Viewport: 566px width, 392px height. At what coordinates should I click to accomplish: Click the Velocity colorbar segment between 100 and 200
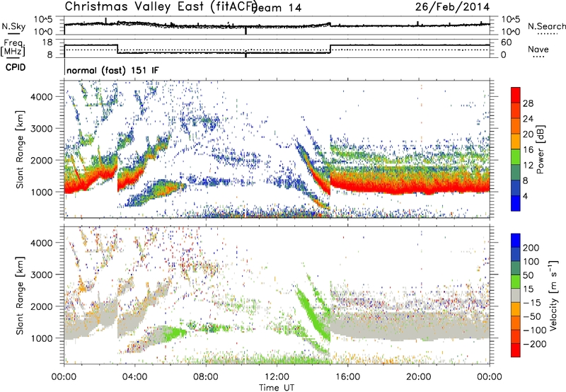pyautogui.click(x=516, y=254)
